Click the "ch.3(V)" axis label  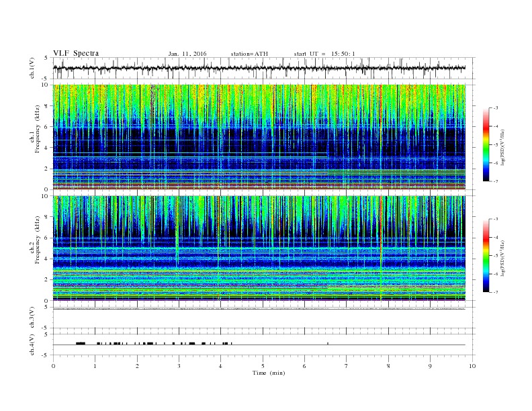point(32,318)
